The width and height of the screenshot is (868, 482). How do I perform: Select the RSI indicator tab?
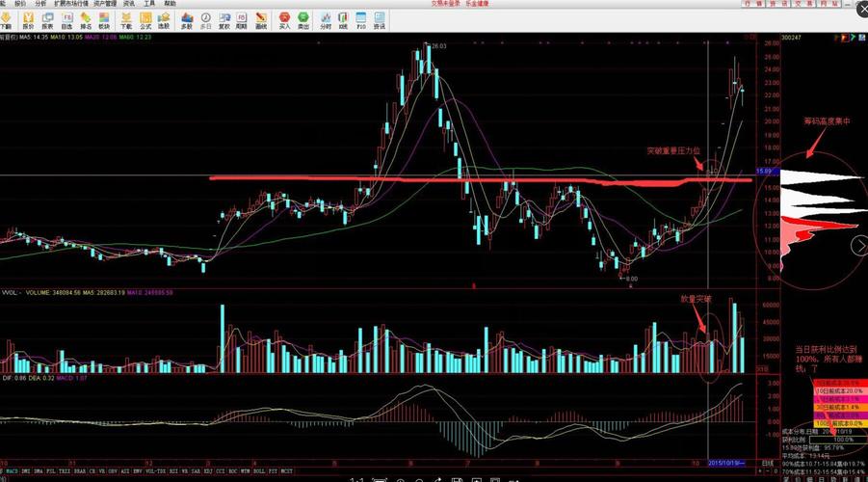173,471
